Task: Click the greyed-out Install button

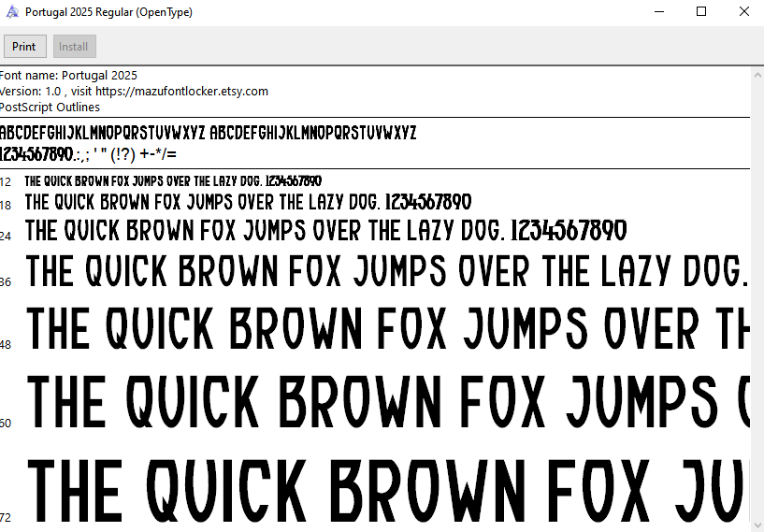Action: pos(74,47)
